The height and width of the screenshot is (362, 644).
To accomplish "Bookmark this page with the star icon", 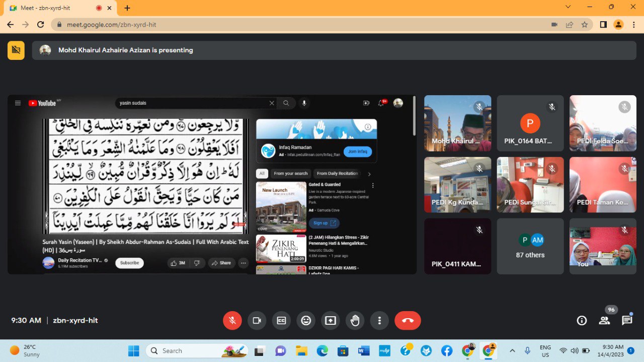I will (x=584, y=24).
